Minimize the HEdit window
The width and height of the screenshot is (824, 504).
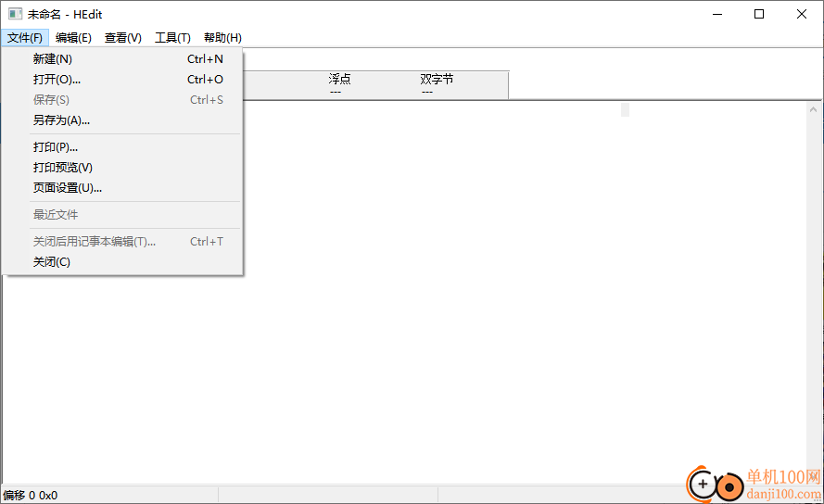pos(717,14)
